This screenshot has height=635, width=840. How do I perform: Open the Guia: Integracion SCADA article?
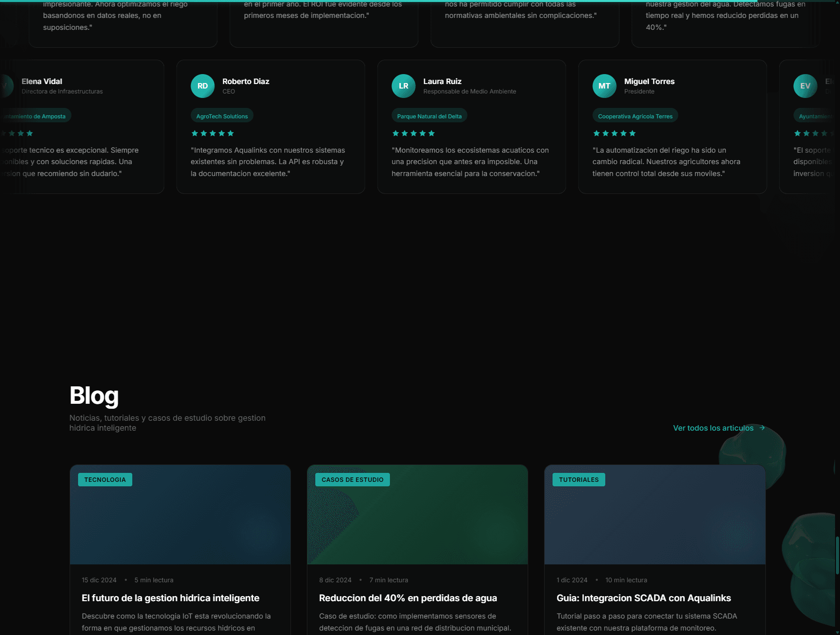point(644,598)
